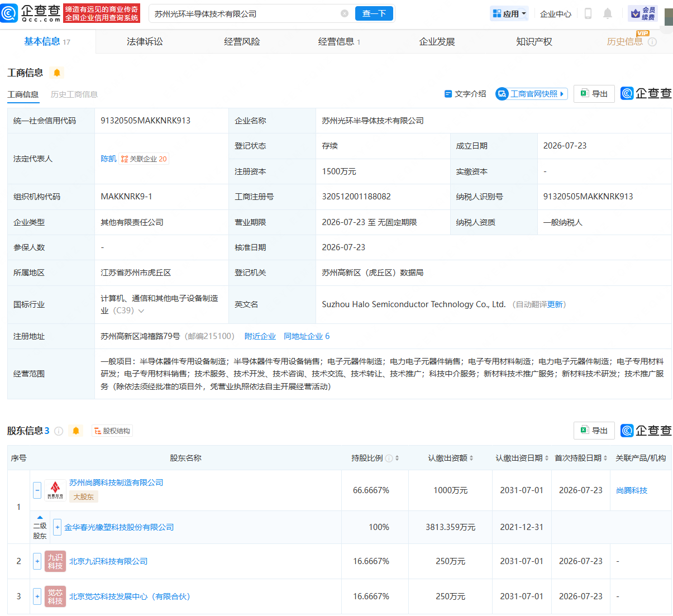Switch to 经营风险 tab
Viewport: 673px width, 616px height.
(x=242, y=42)
